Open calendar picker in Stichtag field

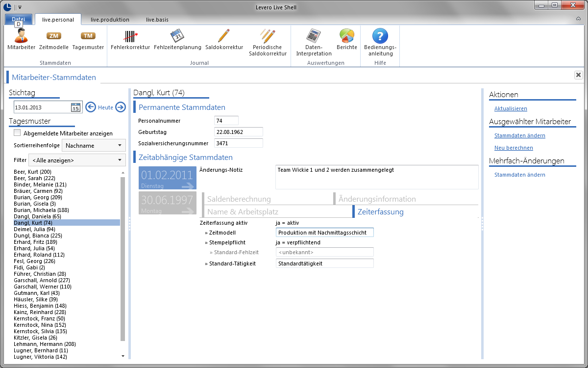pyautogui.click(x=75, y=107)
